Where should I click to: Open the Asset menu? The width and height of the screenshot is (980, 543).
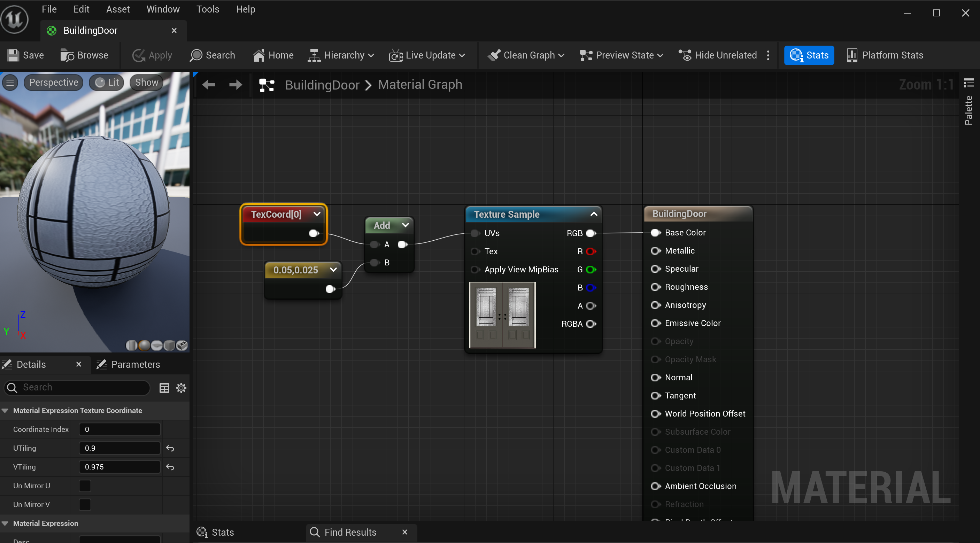click(x=117, y=9)
